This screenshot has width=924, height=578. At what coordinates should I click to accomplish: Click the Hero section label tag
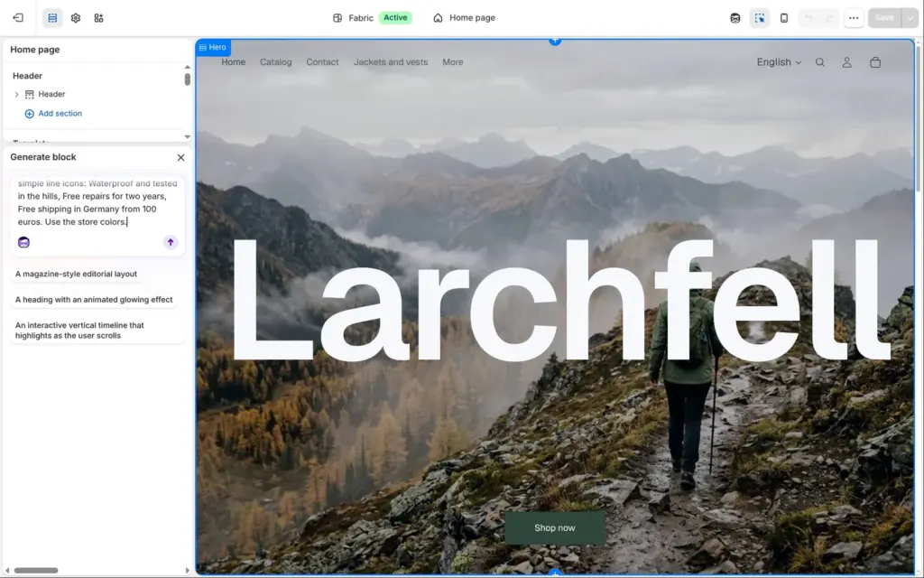click(213, 47)
